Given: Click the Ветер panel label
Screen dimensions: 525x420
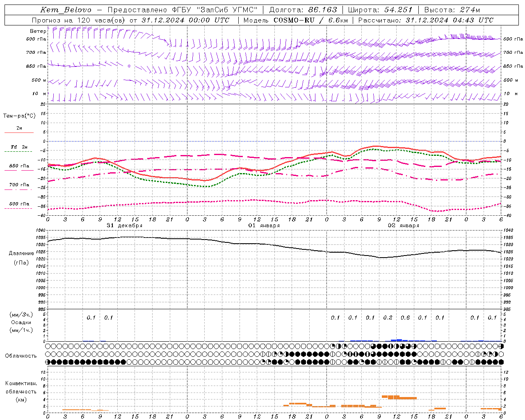Looking at the screenshot, I should (x=38, y=31).
